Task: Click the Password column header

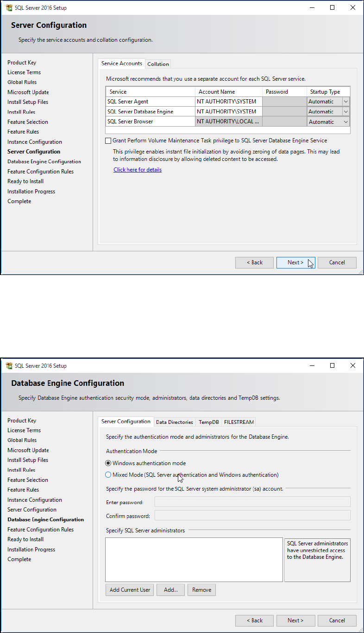Action: tap(284, 92)
